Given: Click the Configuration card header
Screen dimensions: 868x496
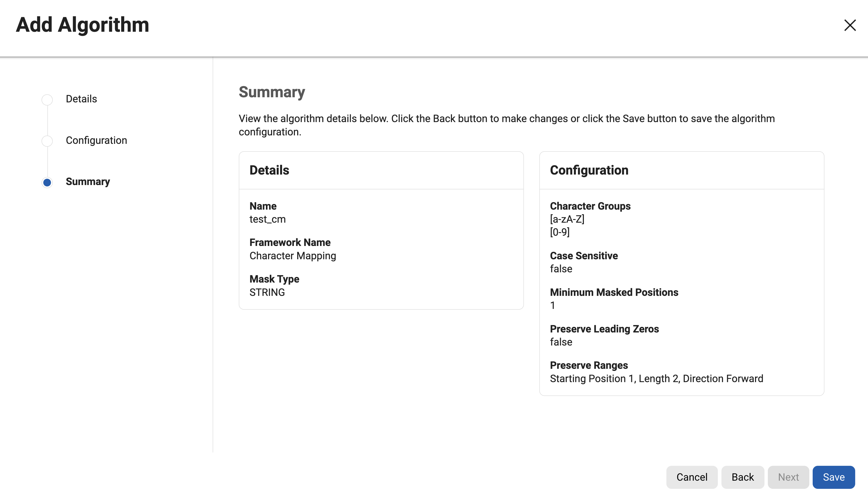Looking at the screenshot, I should (x=589, y=170).
